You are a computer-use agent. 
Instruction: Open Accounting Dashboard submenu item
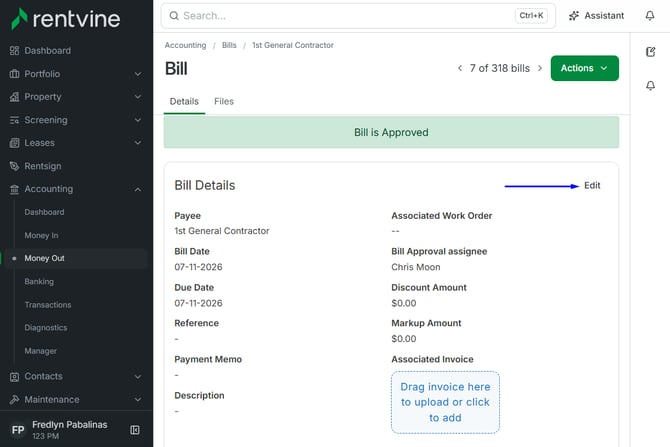44,212
